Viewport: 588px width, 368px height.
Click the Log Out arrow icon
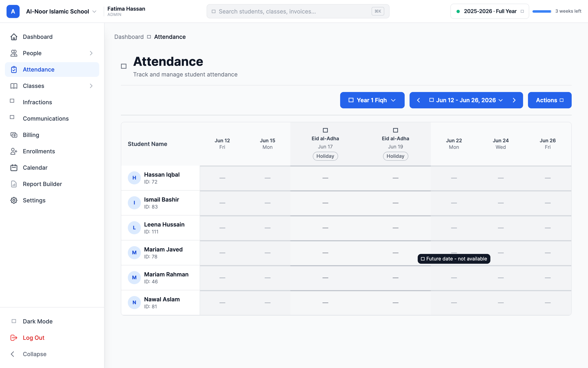(14, 338)
